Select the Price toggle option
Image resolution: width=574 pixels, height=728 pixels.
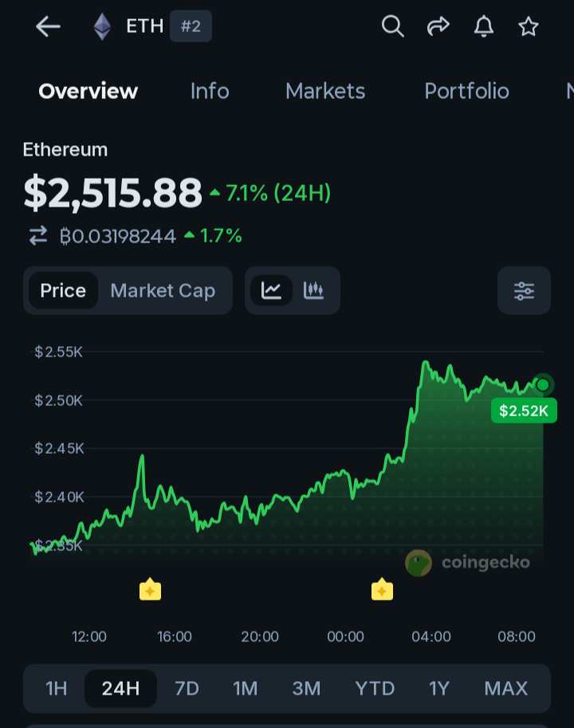pos(63,291)
